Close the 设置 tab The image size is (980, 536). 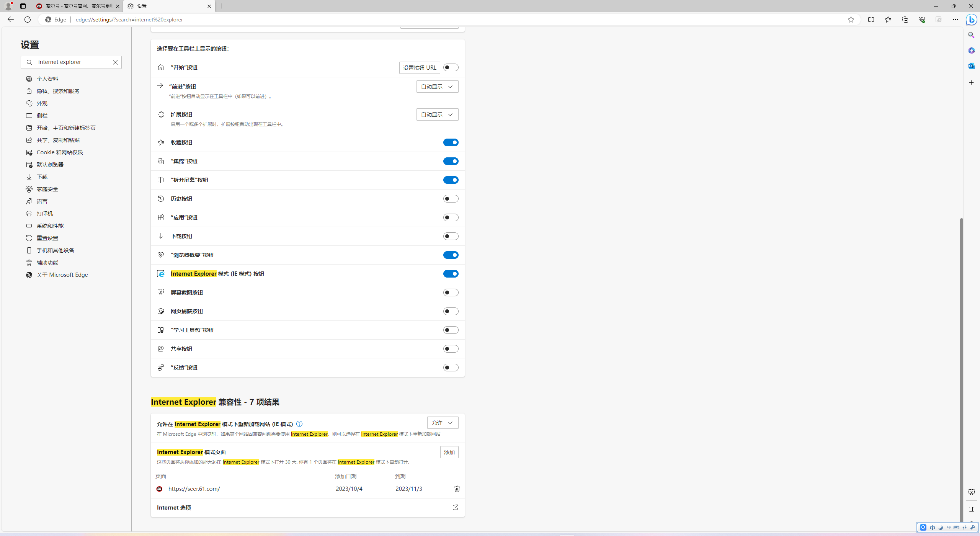(x=209, y=6)
